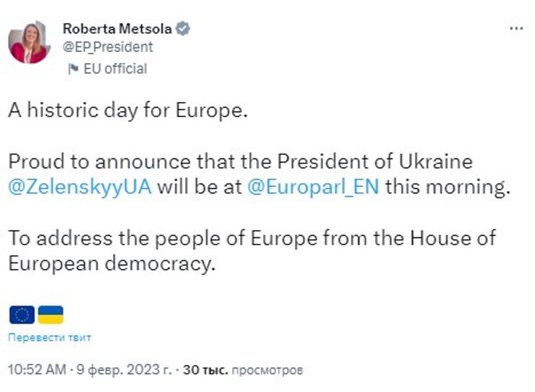Open the Roberta Metsola display name
Viewport: 535px width, 392px height.
pos(119,29)
